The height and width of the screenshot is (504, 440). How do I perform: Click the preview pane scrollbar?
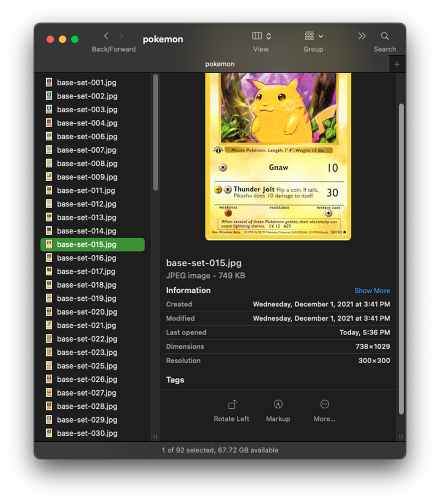click(x=401, y=259)
